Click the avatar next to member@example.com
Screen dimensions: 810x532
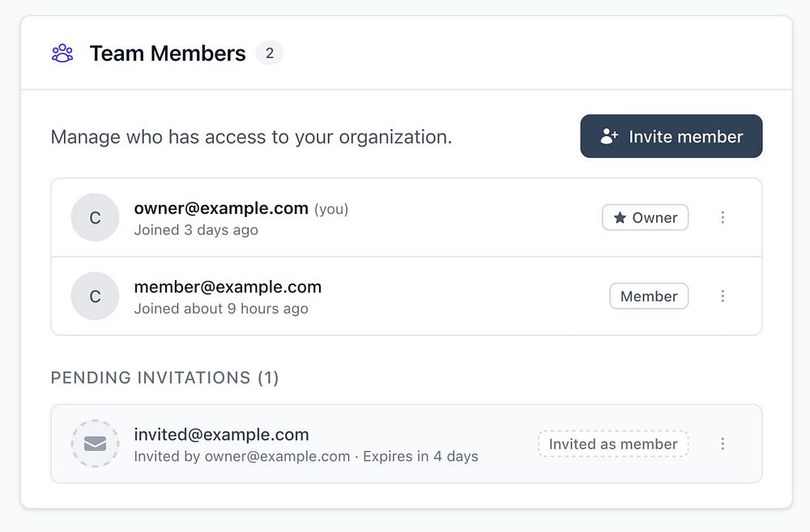coord(95,296)
